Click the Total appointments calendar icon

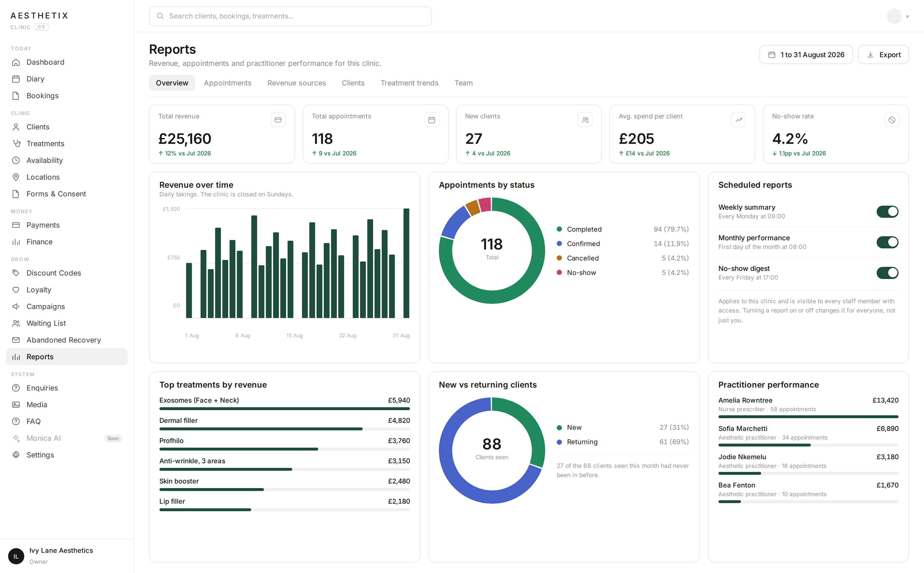(x=431, y=120)
